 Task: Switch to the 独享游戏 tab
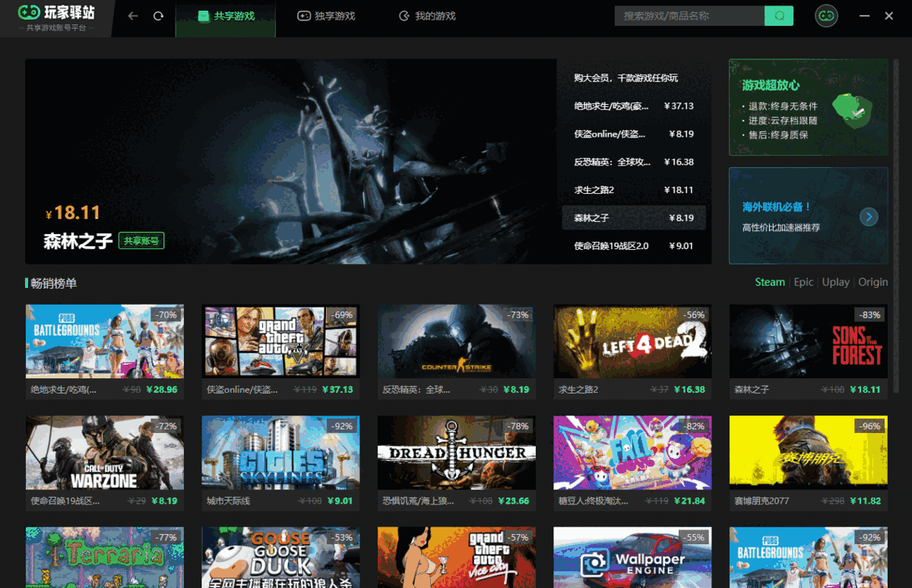tap(325, 16)
